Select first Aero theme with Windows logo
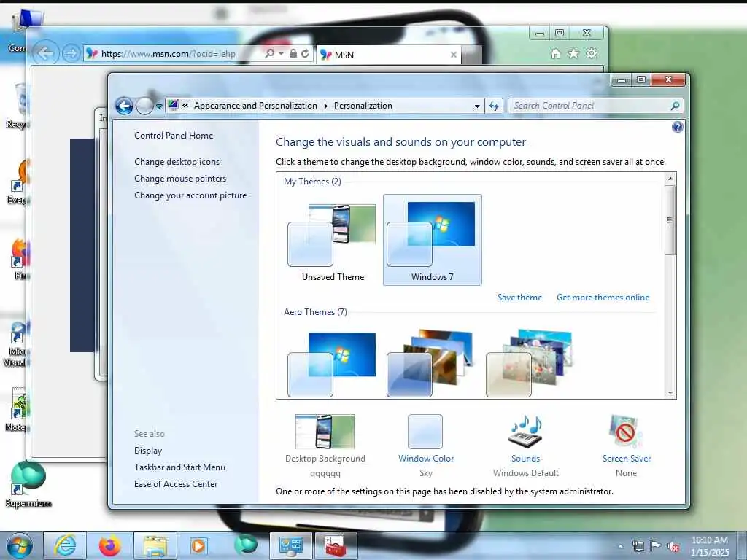This screenshot has width=747, height=560. click(332, 365)
